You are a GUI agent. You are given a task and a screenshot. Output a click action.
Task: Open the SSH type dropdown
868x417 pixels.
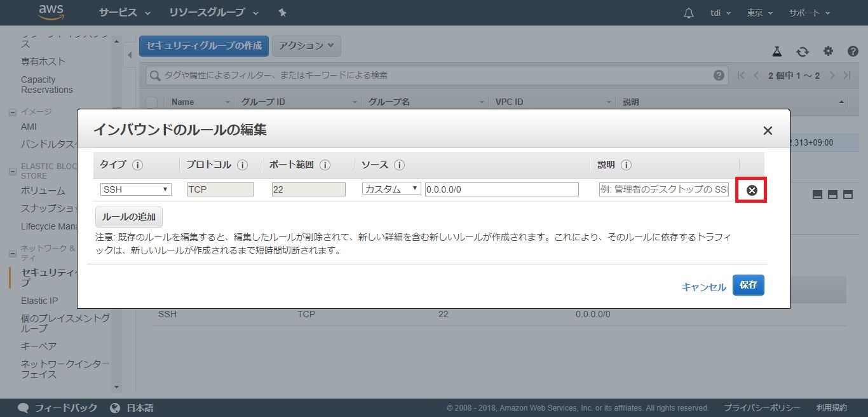click(136, 189)
